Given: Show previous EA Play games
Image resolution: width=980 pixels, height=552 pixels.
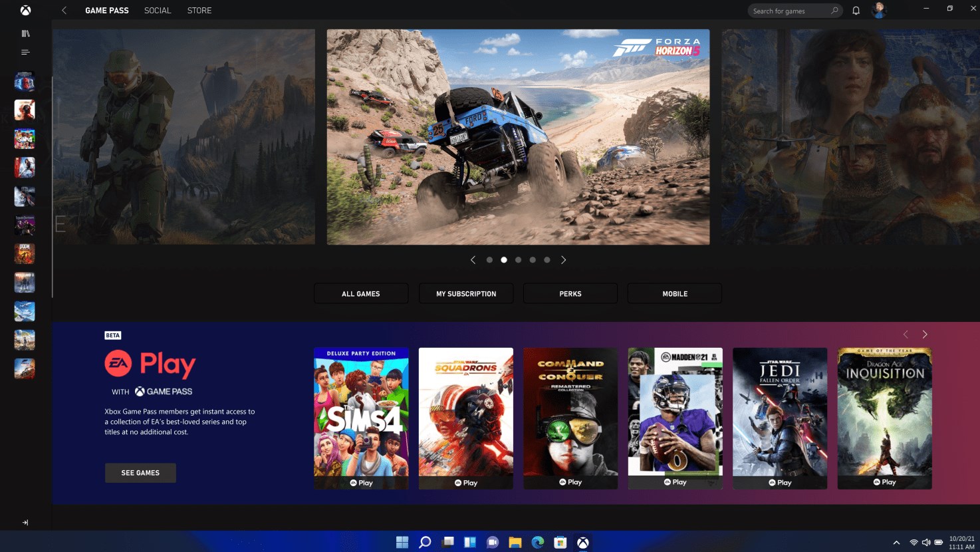Looking at the screenshot, I should [906, 335].
